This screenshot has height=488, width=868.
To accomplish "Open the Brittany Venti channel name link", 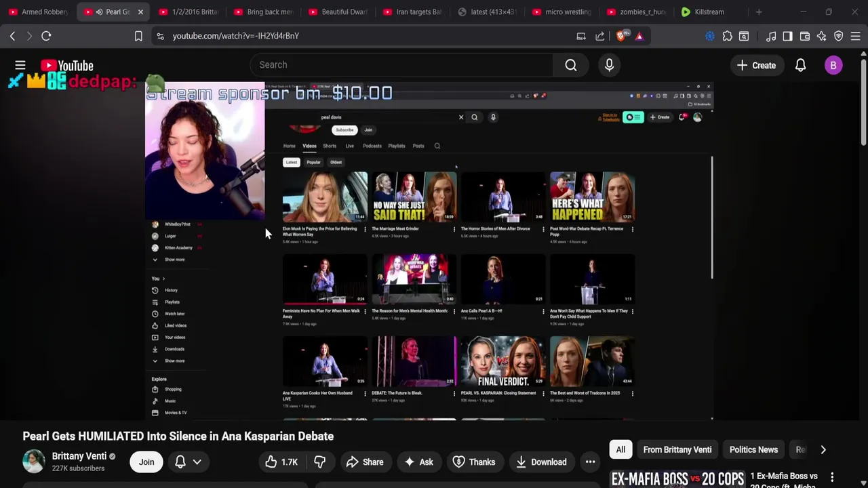I will 79,456.
